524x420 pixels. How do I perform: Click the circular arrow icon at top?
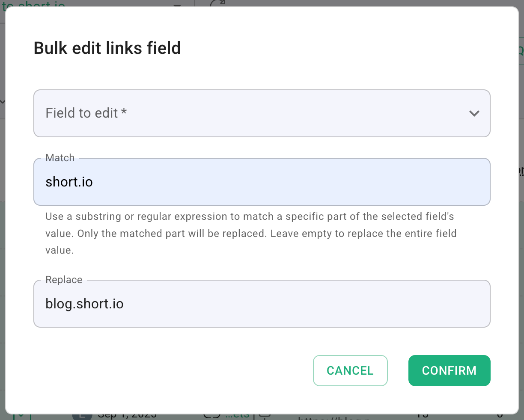(217, 4)
